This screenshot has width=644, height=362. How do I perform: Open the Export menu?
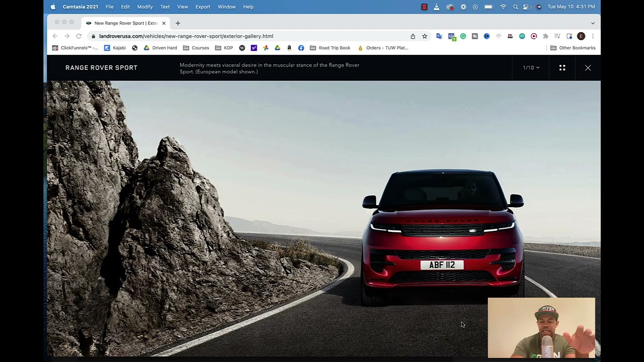pos(203,7)
